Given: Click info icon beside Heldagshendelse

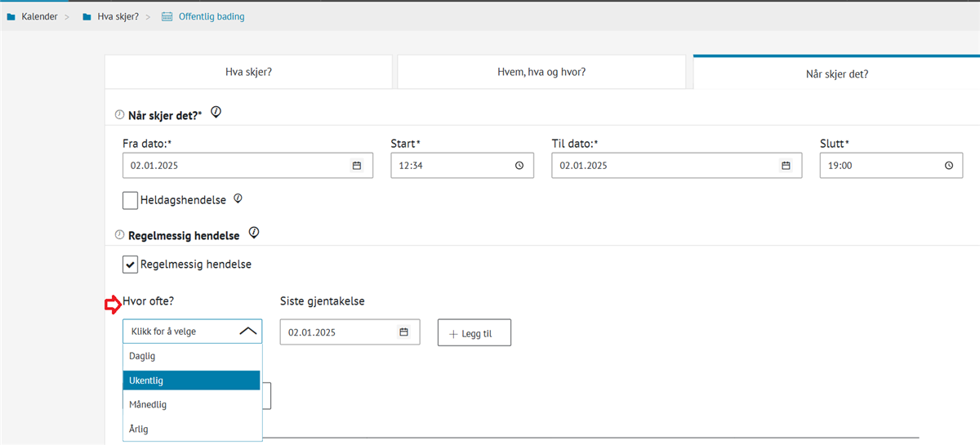Looking at the screenshot, I should [x=238, y=198].
